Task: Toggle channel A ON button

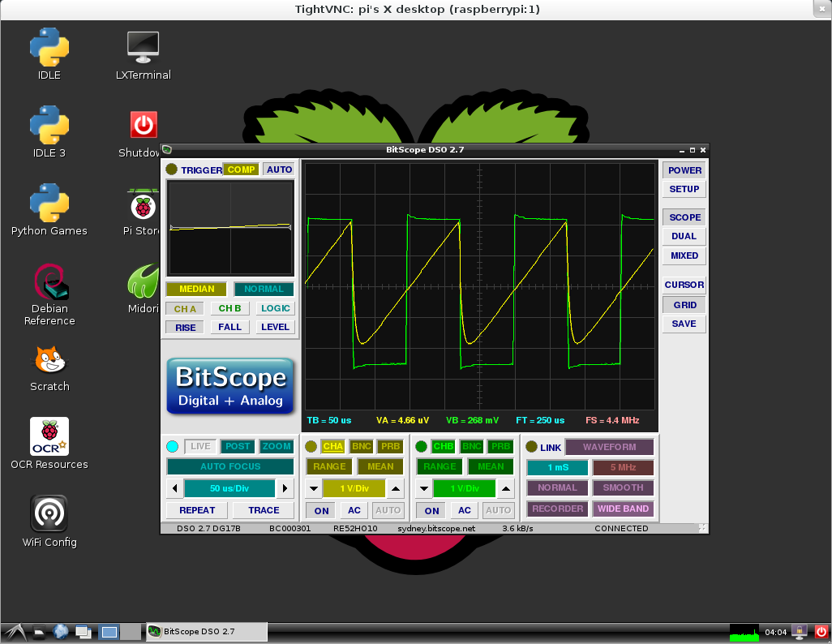Action: click(322, 510)
